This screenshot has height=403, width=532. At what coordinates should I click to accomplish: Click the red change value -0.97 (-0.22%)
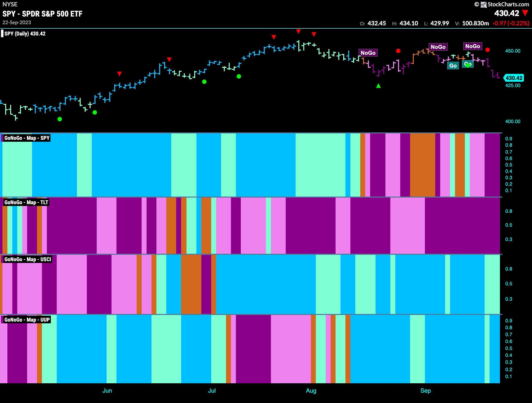click(x=511, y=23)
